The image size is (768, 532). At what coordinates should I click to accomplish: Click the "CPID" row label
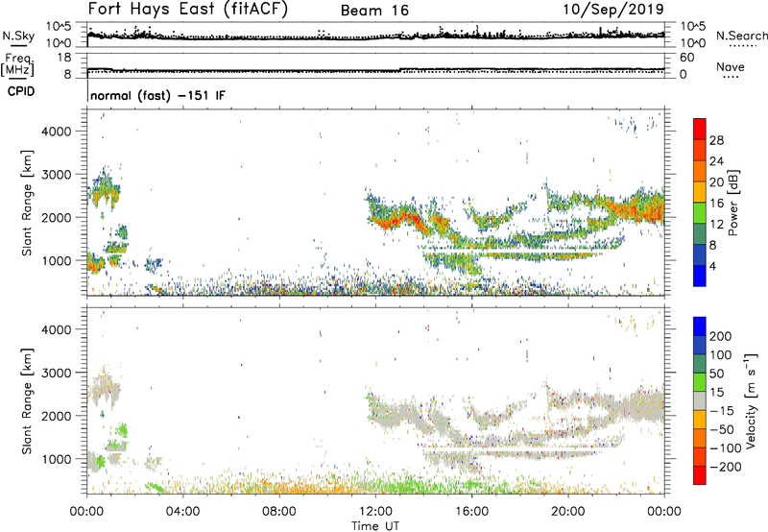click(x=21, y=91)
